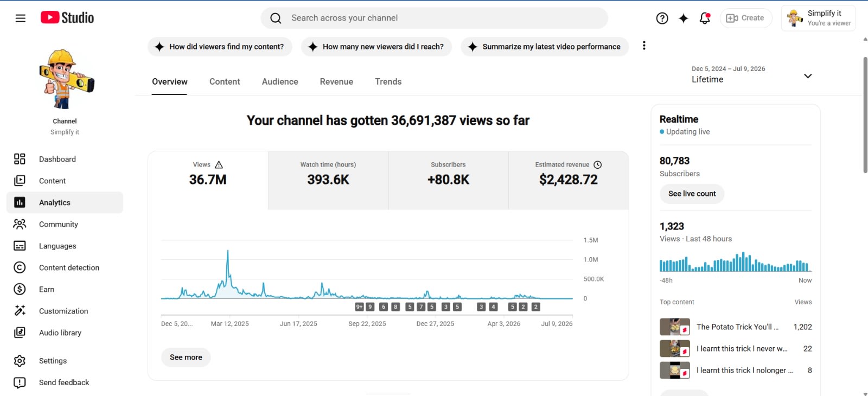The width and height of the screenshot is (868, 396).
Task: Click the search magnifier icon
Action: (x=276, y=18)
